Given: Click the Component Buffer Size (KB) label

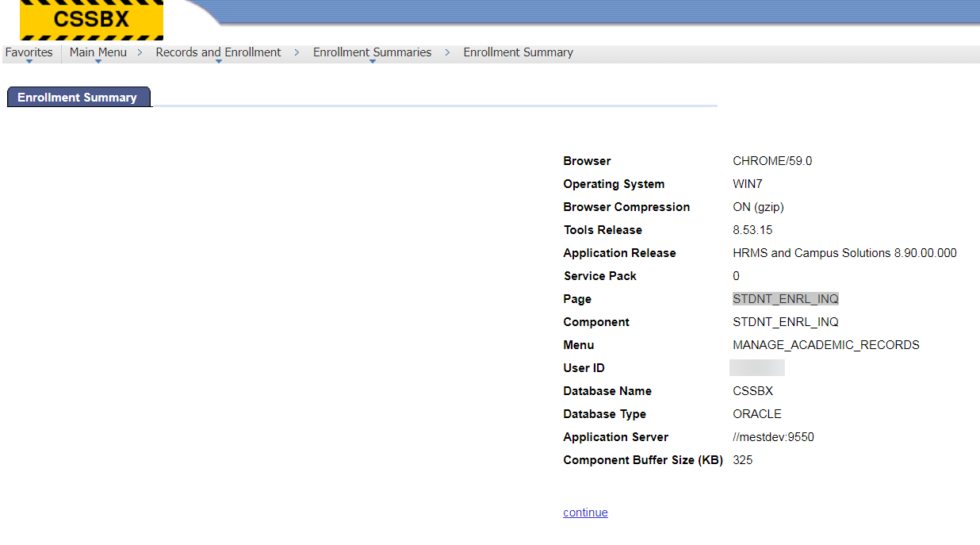Looking at the screenshot, I should [x=643, y=460].
